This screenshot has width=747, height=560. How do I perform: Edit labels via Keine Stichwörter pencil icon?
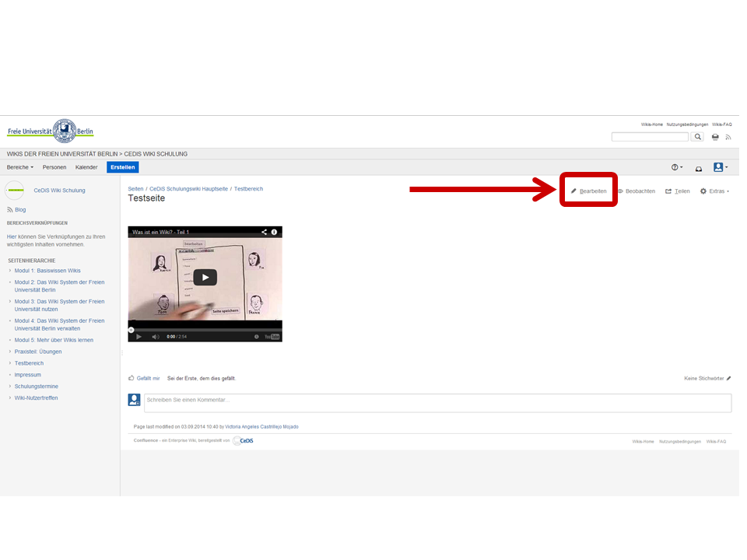pos(728,378)
